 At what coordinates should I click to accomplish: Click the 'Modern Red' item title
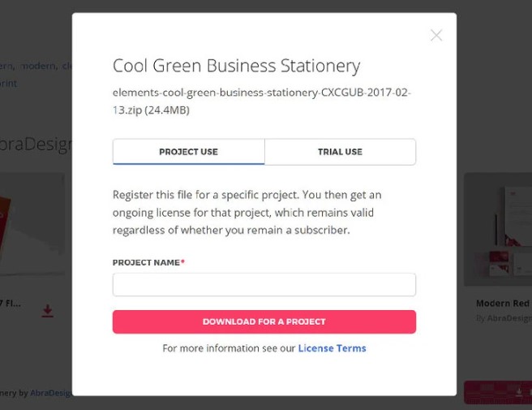click(x=503, y=304)
